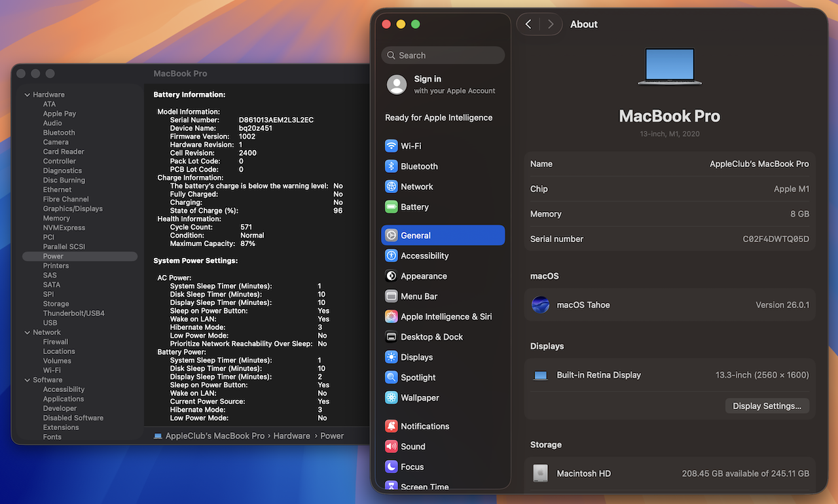
Task: Select the Accessibility icon in Settings
Action: pyautogui.click(x=391, y=256)
